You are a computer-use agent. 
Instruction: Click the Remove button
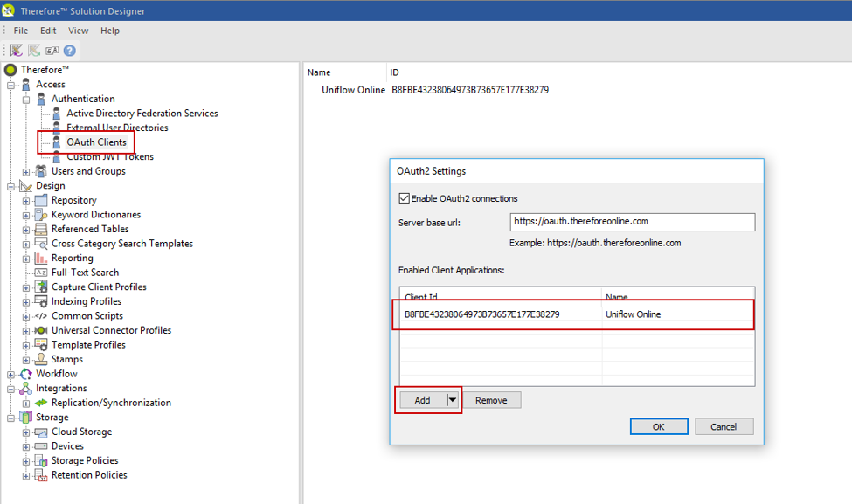[x=491, y=400]
